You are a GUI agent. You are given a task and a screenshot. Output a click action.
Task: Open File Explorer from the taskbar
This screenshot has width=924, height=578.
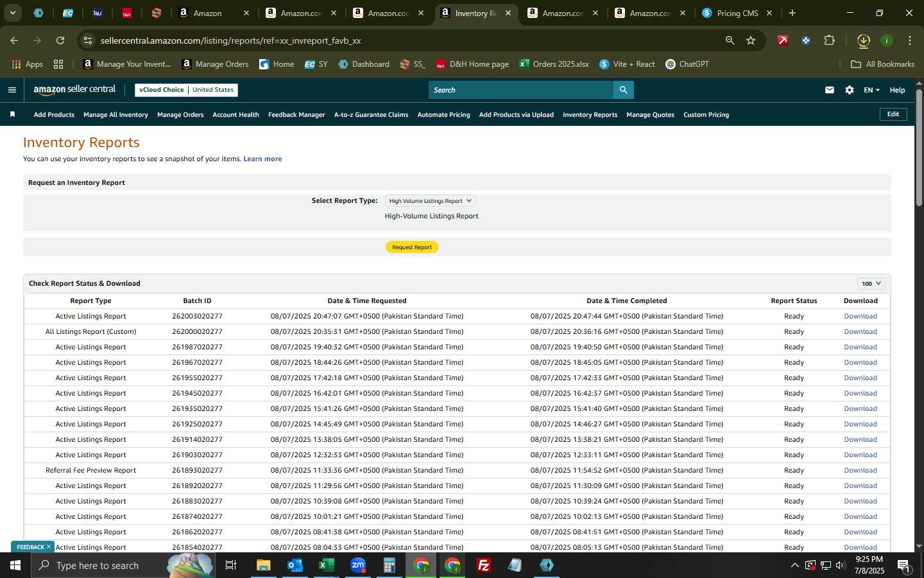(x=264, y=565)
